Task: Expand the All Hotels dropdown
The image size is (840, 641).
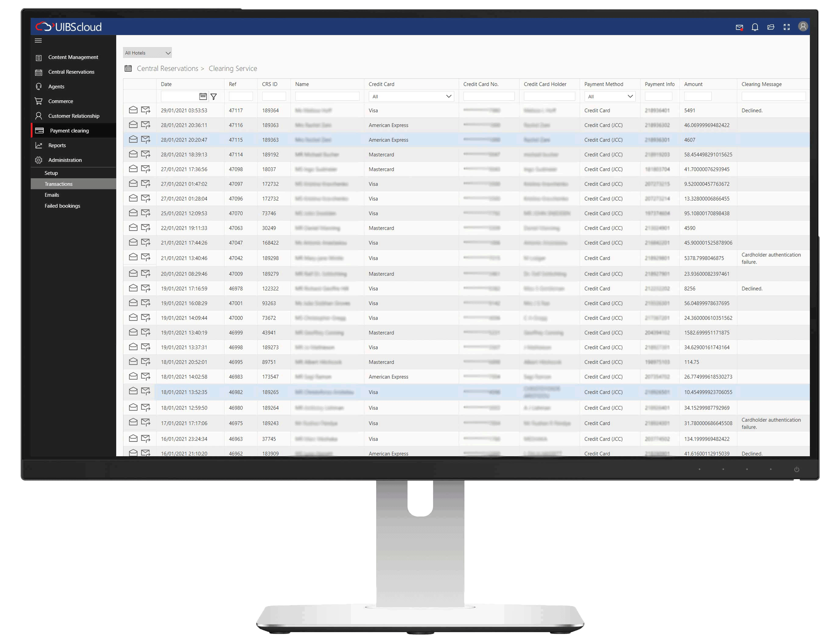Action: tap(147, 53)
